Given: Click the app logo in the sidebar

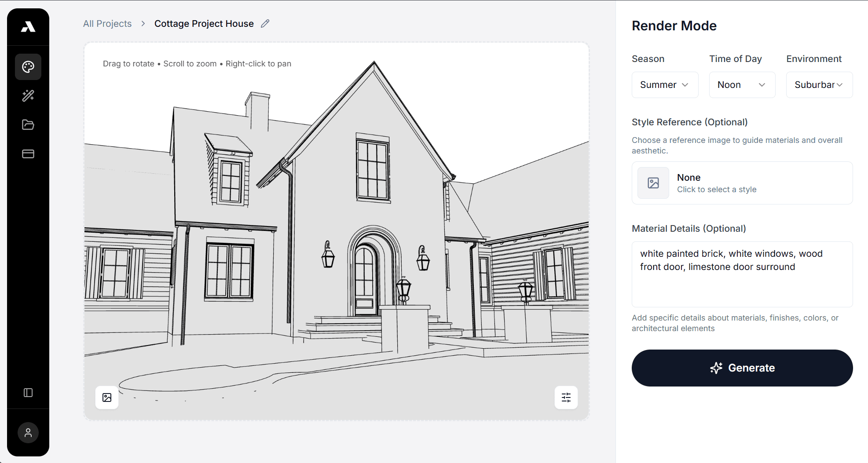Looking at the screenshot, I should tap(28, 27).
